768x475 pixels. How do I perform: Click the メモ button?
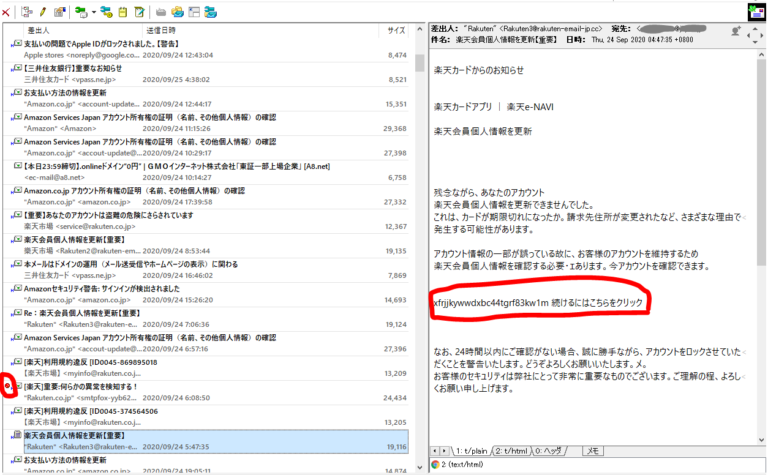pyautogui.click(x=593, y=451)
